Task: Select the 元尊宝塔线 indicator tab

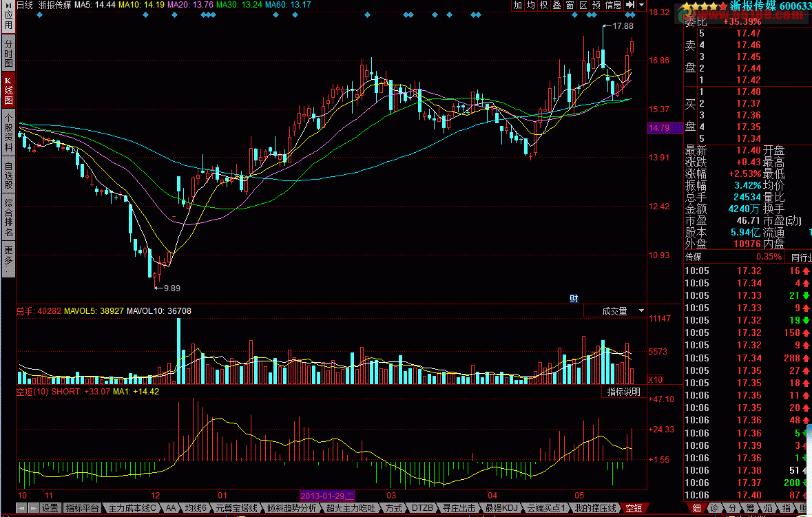Action: pyautogui.click(x=237, y=508)
